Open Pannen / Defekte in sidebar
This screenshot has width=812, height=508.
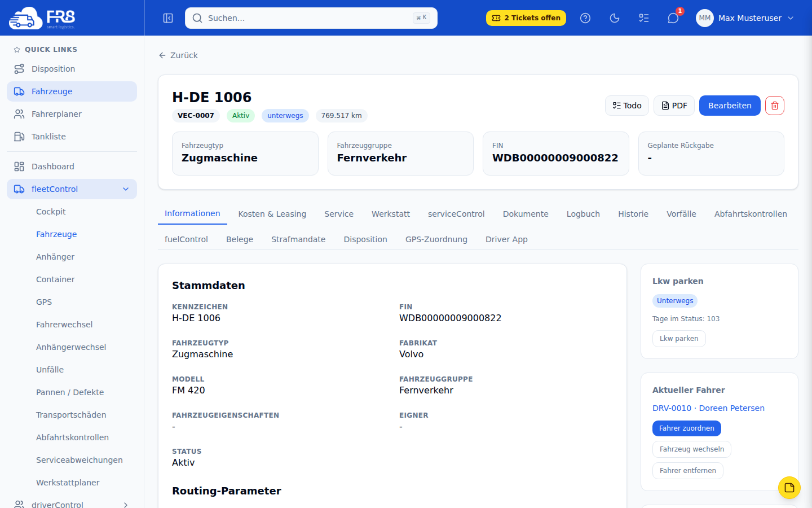70,392
